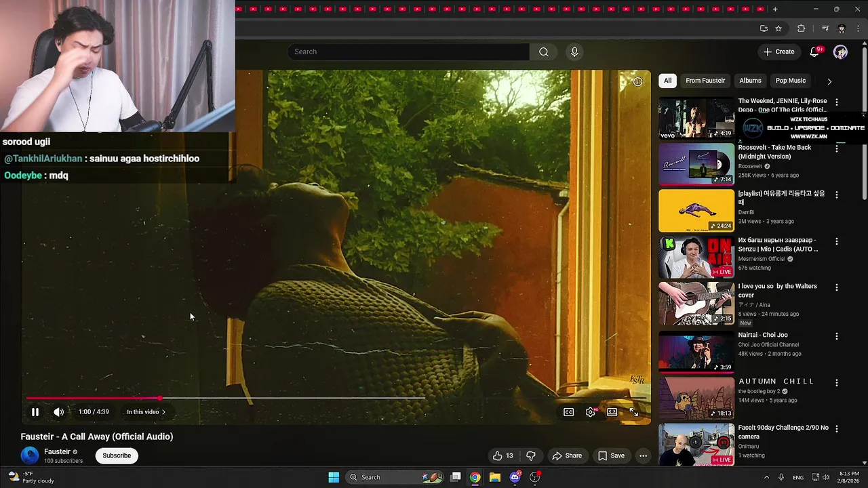
Task: Open Faceit 90day Challenge live video
Action: 696,444
